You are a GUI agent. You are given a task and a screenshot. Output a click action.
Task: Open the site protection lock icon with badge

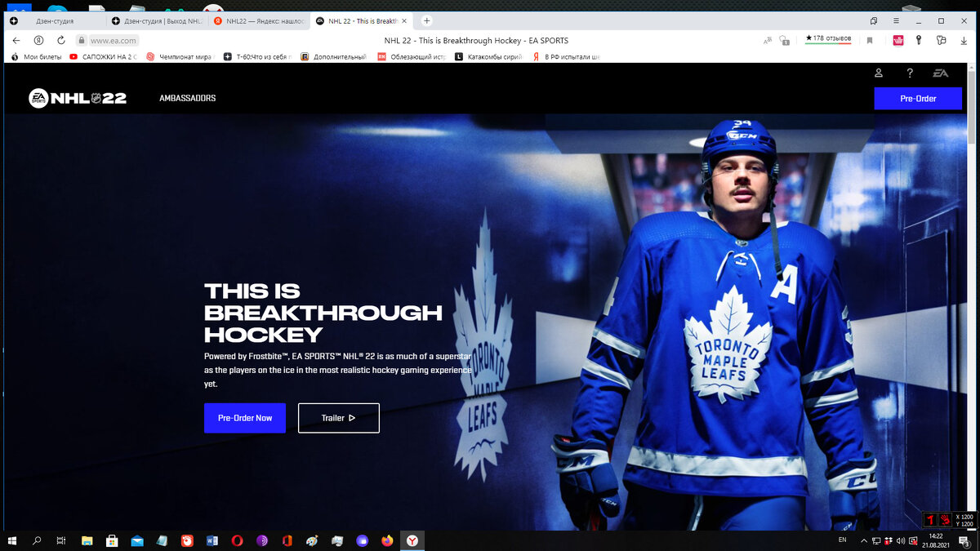(x=784, y=40)
